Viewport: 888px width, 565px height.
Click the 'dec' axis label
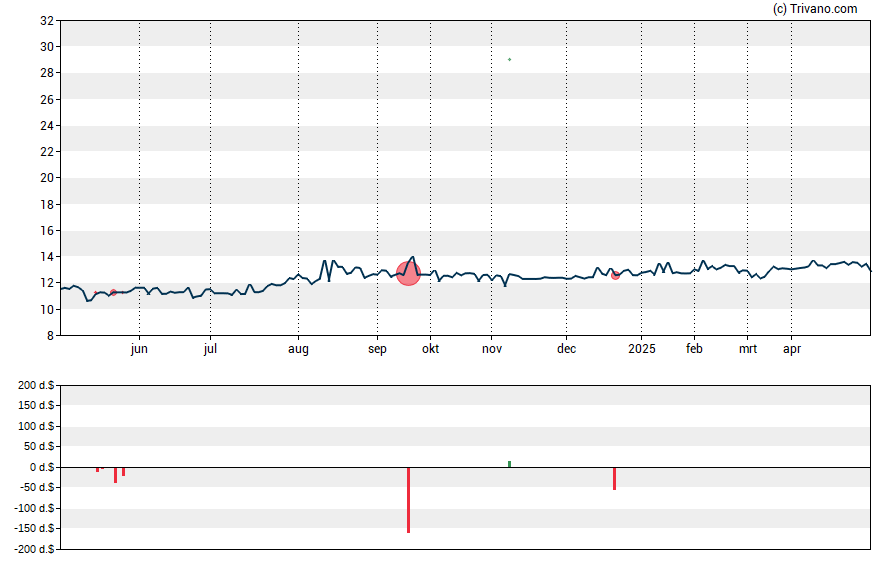coord(566,349)
